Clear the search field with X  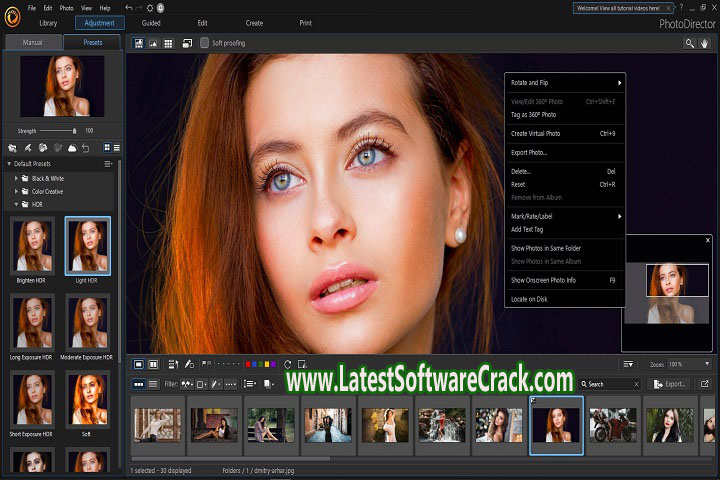[636, 384]
